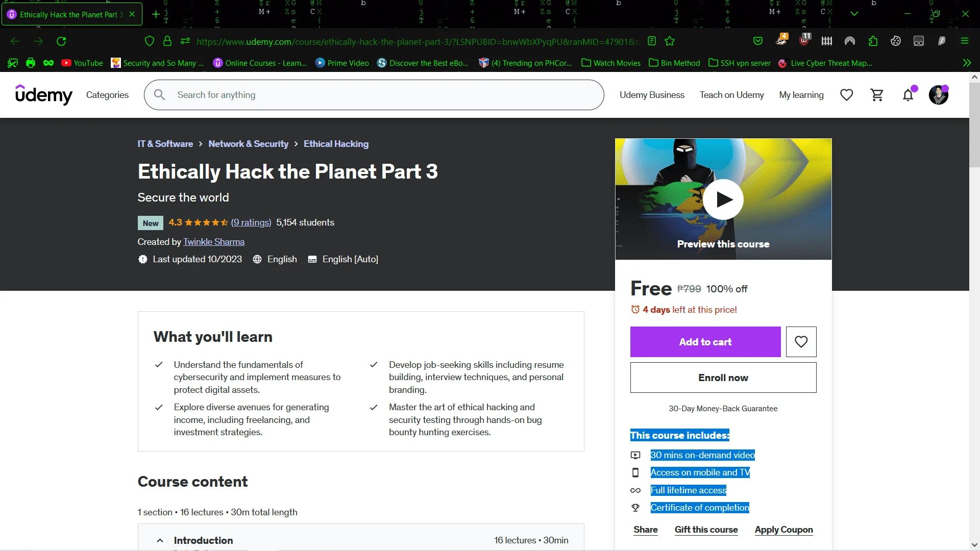Viewport: 980px width, 551px height.
Task: View the 9 ratings link
Action: [251, 222]
